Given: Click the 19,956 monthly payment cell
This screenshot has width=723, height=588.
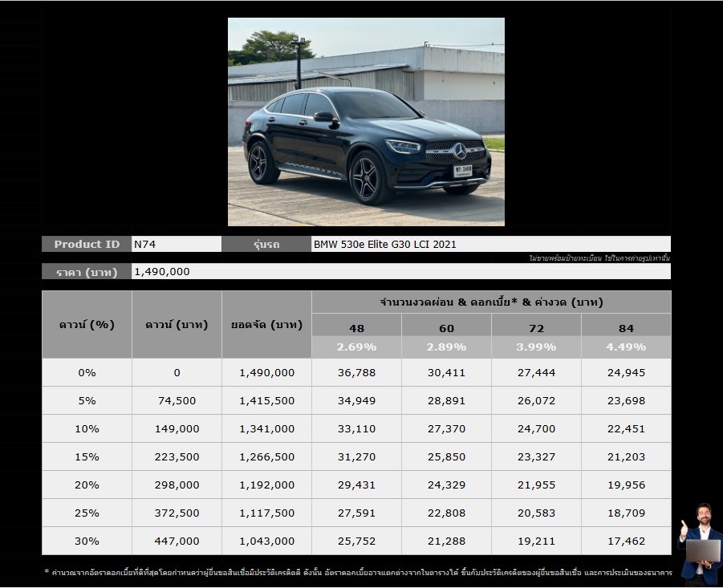Looking at the screenshot, I should pos(626,485).
